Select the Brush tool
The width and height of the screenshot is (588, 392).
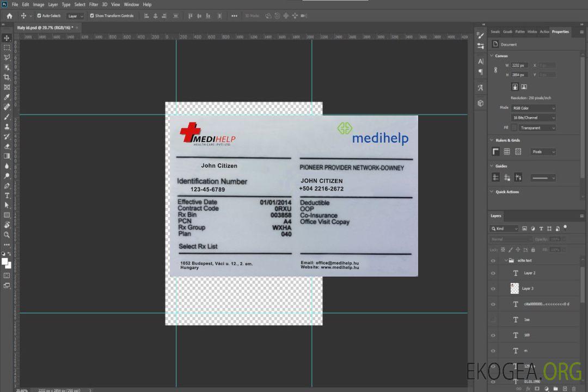7,117
